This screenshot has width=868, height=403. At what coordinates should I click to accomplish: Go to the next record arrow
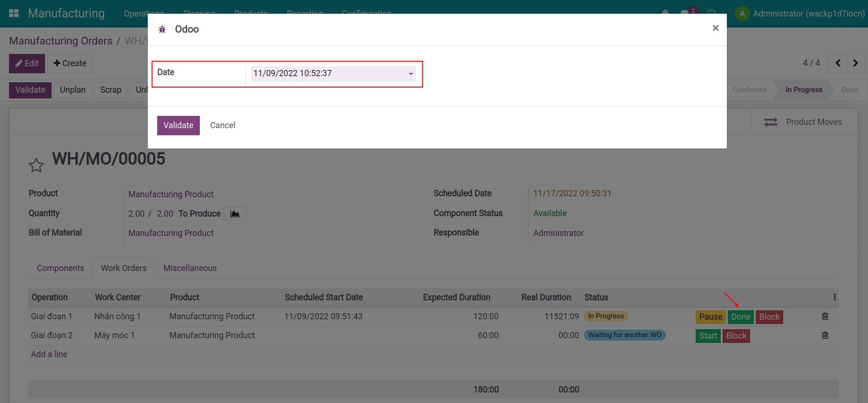coord(855,63)
